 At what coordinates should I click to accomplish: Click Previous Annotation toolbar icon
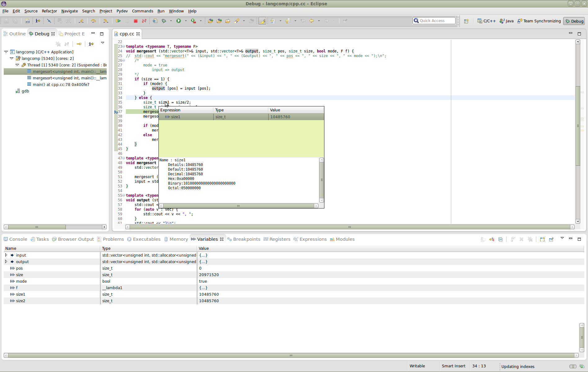point(287,21)
